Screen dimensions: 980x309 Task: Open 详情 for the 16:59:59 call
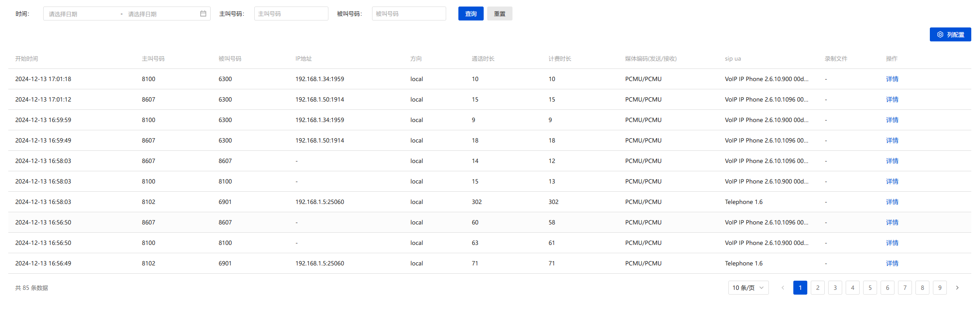pyautogui.click(x=892, y=120)
